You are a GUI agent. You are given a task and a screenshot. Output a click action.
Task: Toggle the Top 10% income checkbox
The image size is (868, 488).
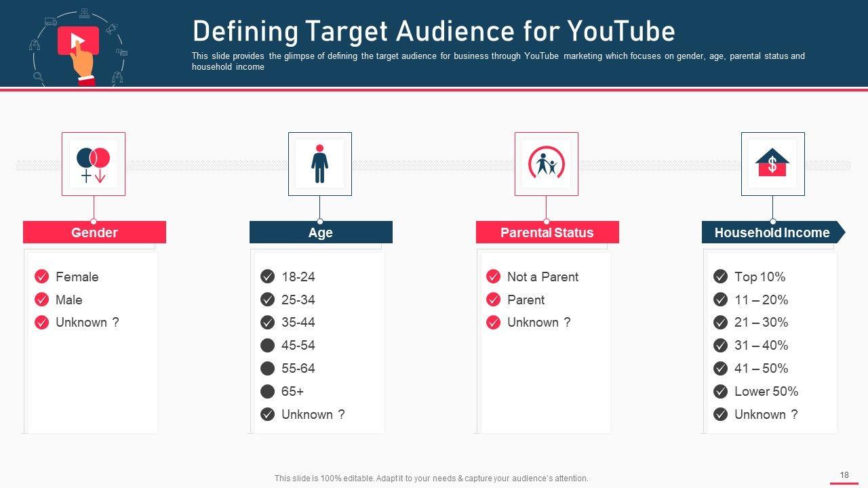point(721,277)
